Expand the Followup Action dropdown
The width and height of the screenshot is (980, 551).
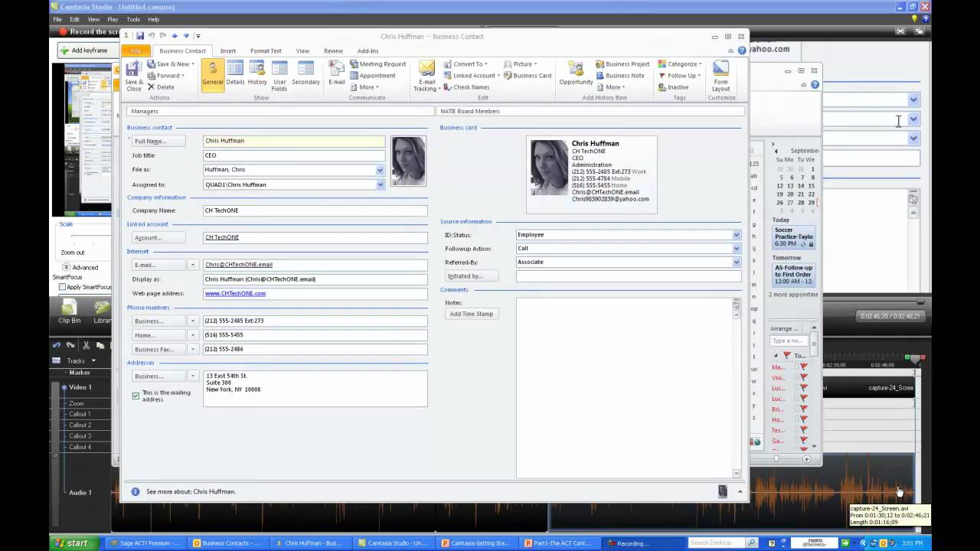point(737,249)
